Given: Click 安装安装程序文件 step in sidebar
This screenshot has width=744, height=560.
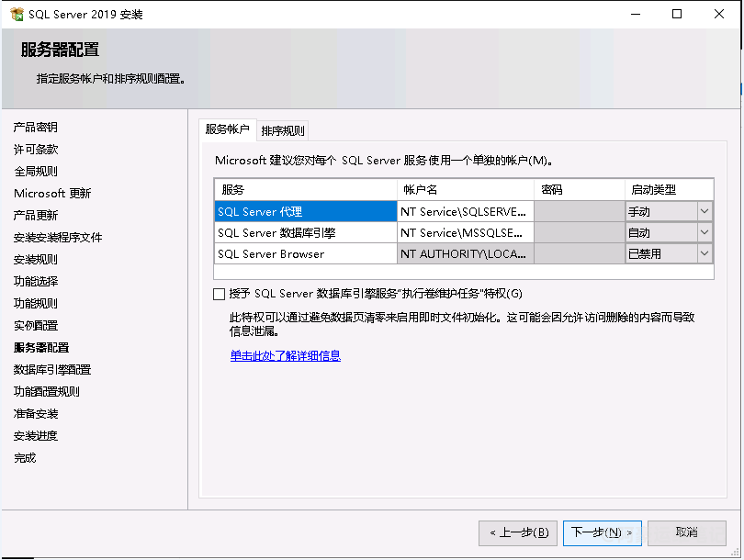Looking at the screenshot, I should point(58,237).
